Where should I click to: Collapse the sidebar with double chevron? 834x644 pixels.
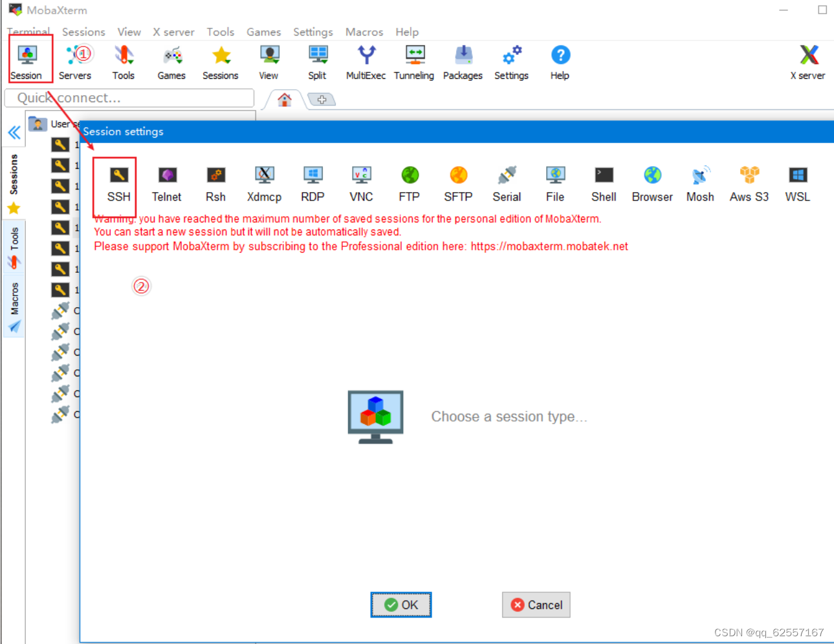point(14,133)
